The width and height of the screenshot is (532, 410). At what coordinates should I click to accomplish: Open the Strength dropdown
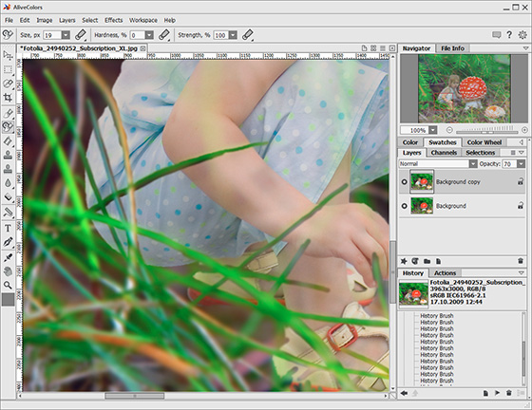coord(233,35)
